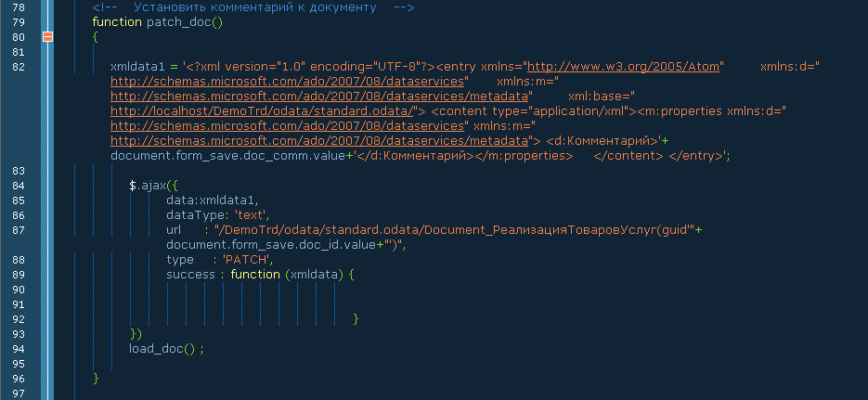This screenshot has height=400, width=868.
Task: Open the localhost/DemoTrd/odata/standard.odata link
Action: pos(262,111)
